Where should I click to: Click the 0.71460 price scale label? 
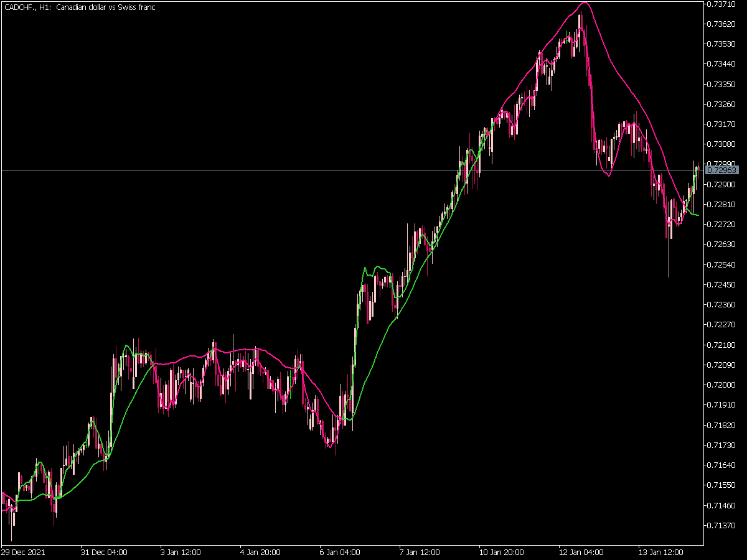click(722, 505)
